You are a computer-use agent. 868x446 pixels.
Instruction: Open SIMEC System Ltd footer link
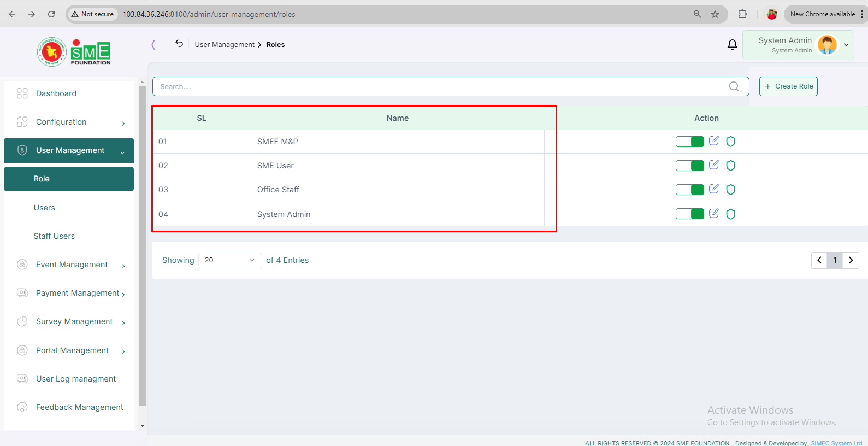coord(836,443)
